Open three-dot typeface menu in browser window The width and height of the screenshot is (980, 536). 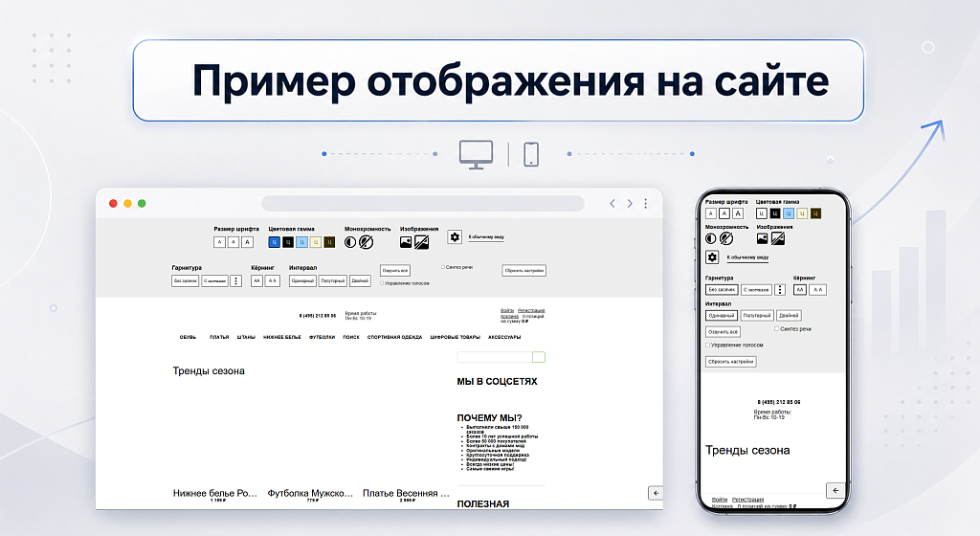[x=235, y=281]
